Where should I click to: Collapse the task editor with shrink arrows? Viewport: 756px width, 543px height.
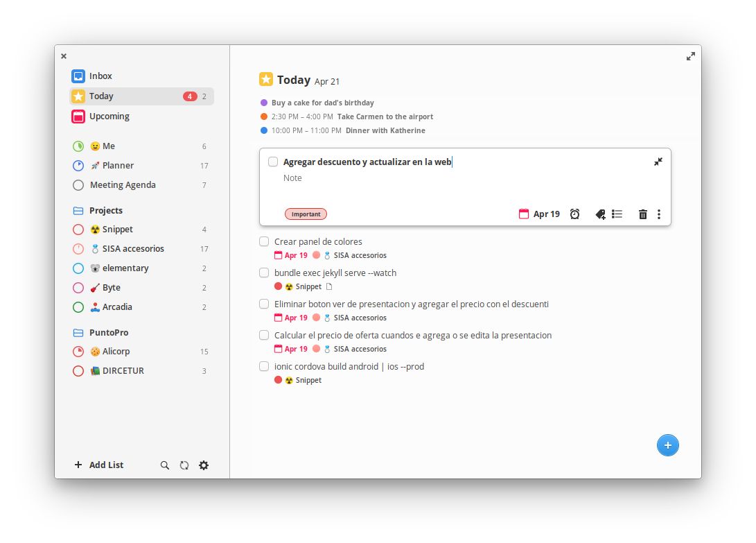658,162
